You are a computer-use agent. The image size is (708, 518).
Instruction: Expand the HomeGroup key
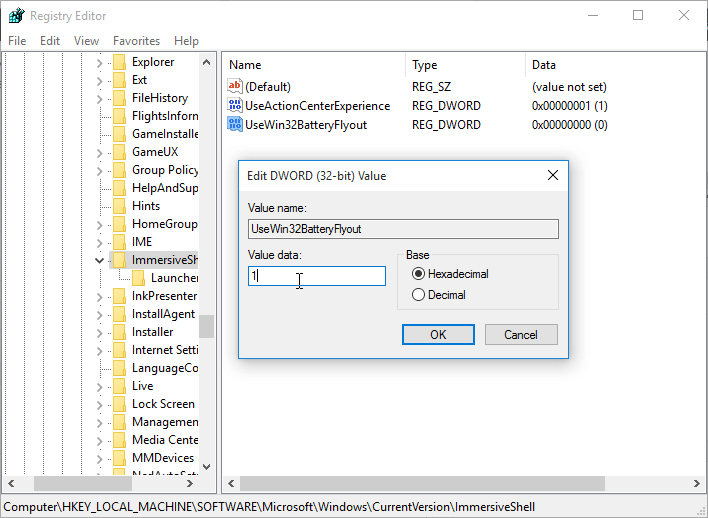point(100,225)
